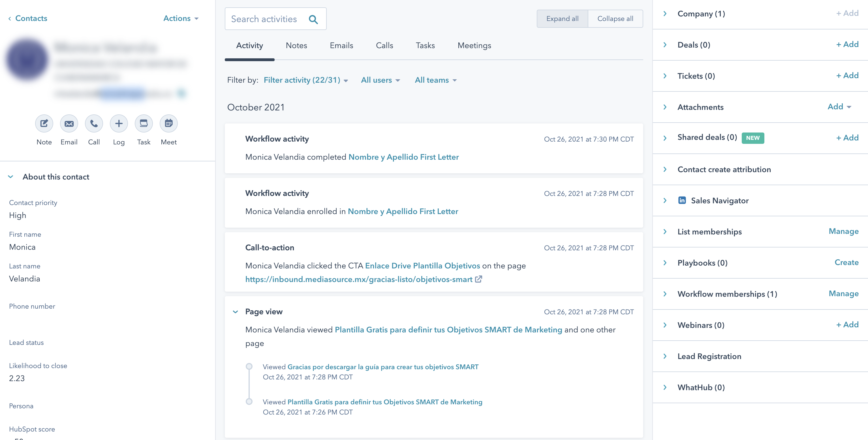Click the search magnifier icon

[313, 19]
